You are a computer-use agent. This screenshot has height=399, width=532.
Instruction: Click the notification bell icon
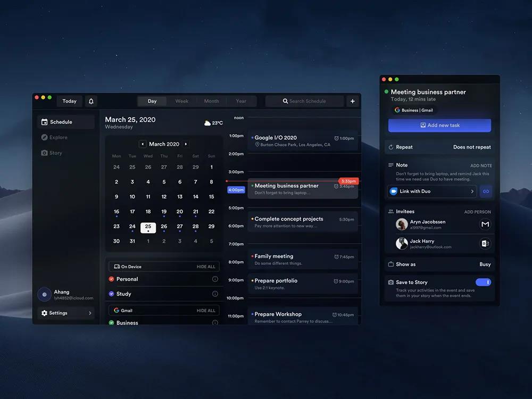tap(91, 101)
